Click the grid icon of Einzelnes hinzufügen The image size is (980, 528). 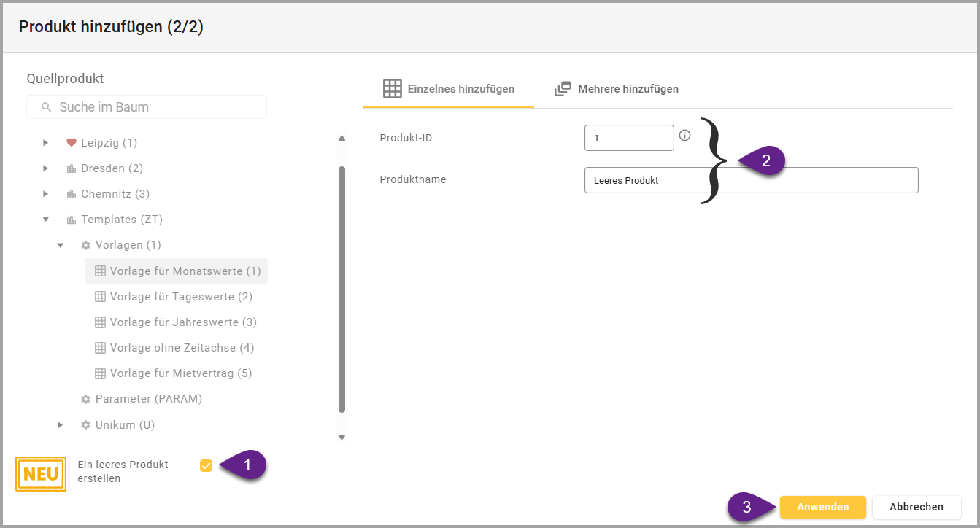(x=393, y=89)
